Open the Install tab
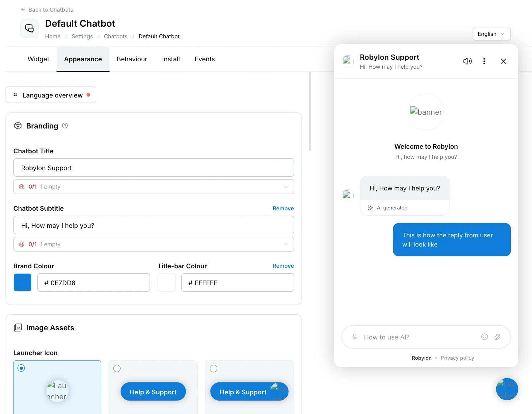 pos(171,59)
